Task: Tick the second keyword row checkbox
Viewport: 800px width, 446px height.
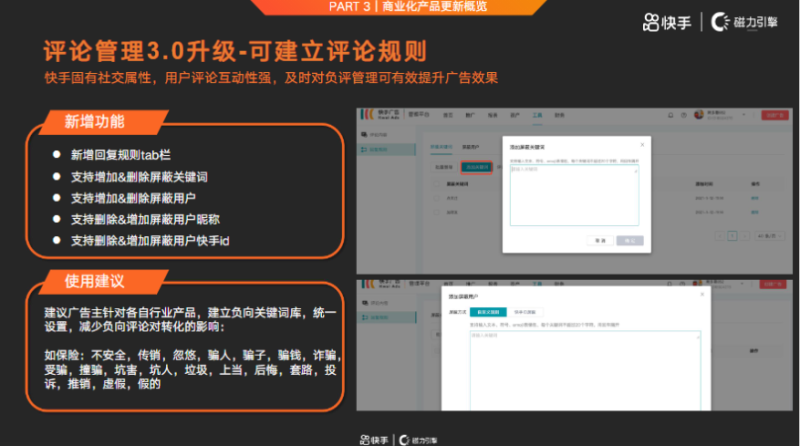Action: [436, 212]
